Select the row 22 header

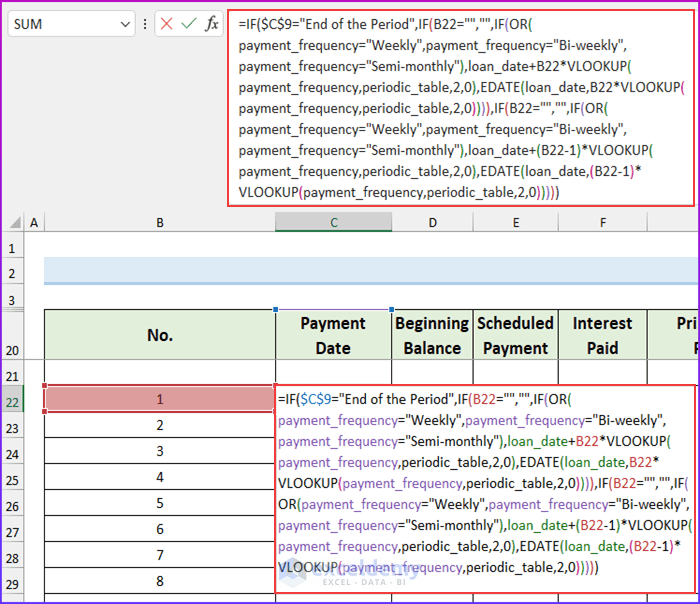point(11,400)
